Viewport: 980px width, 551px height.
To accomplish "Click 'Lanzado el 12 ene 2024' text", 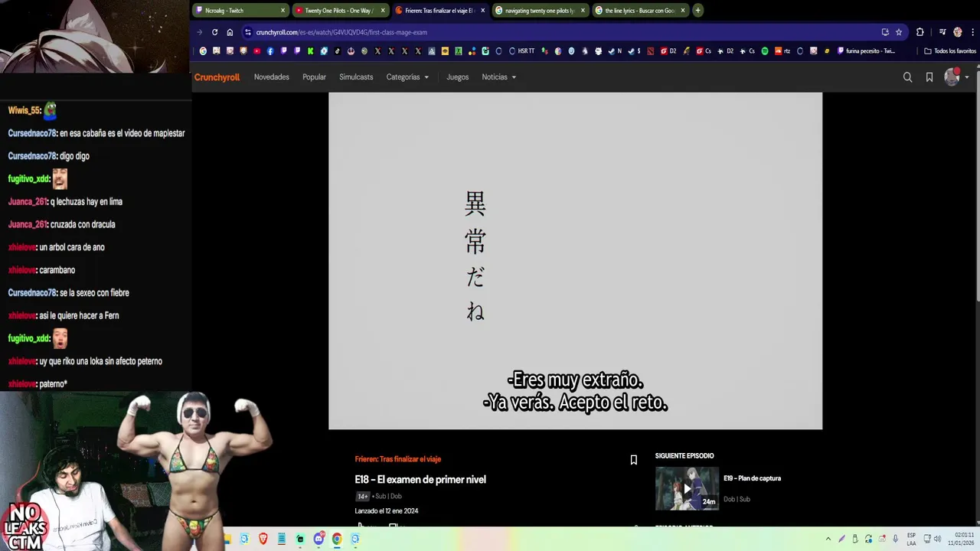I will tap(387, 511).
